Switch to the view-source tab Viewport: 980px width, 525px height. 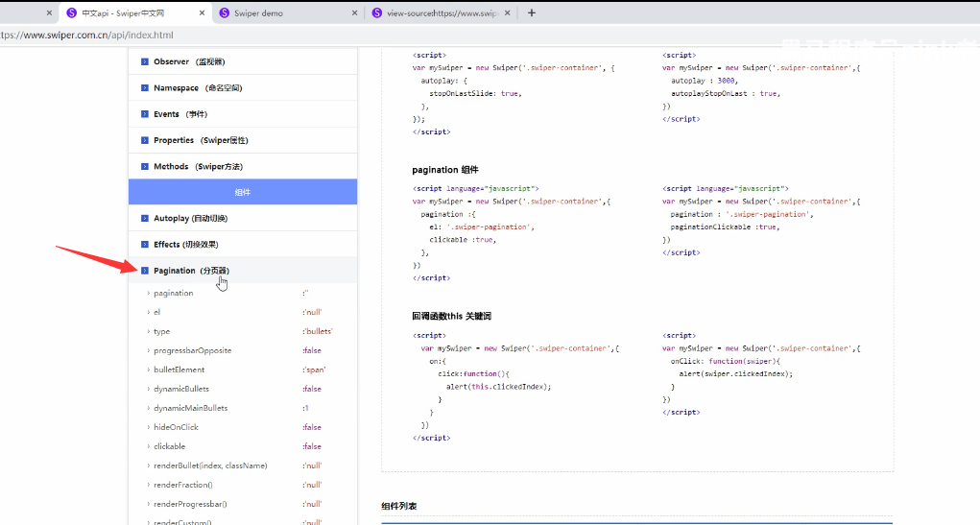(442, 12)
